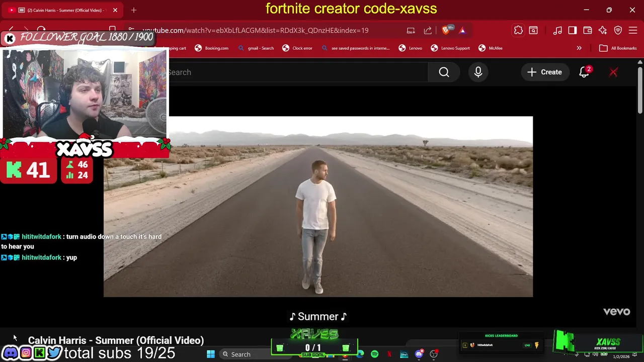Open Discord from the taskbar

(419, 354)
